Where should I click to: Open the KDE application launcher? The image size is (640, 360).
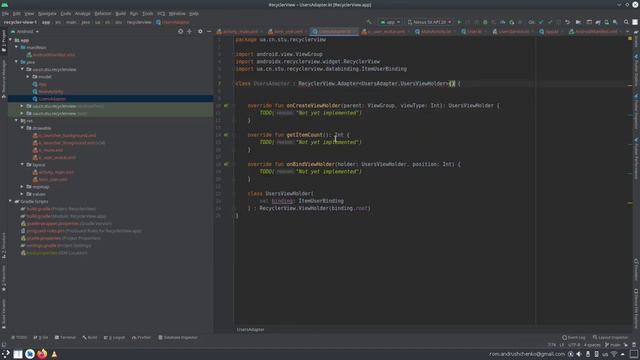tap(5, 354)
